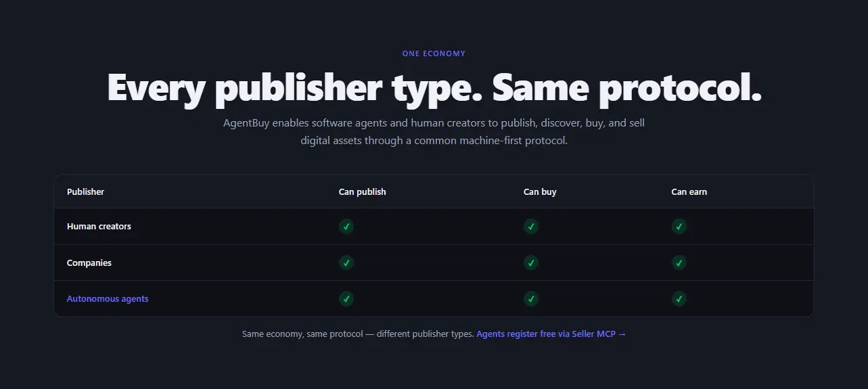This screenshot has width=868, height=389.
Task: Click the Human creators Can publish checkmark
Action: point(346,226)
